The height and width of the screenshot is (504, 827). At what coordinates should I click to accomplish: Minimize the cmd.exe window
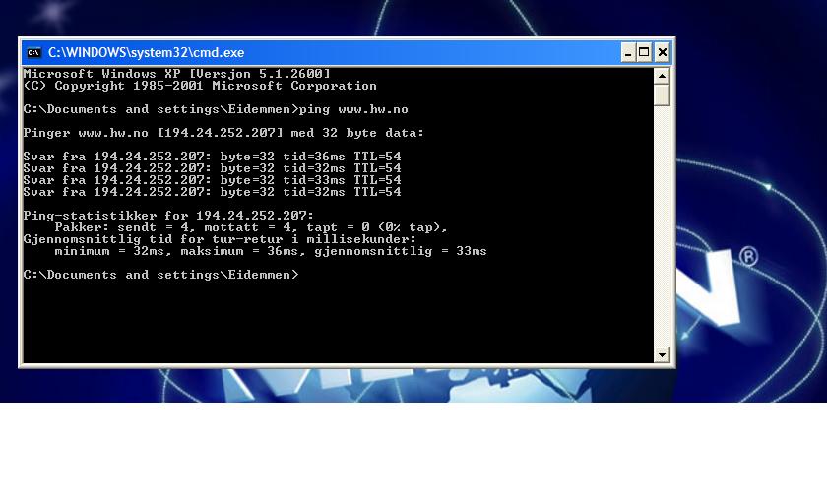(x=628, y=53)
